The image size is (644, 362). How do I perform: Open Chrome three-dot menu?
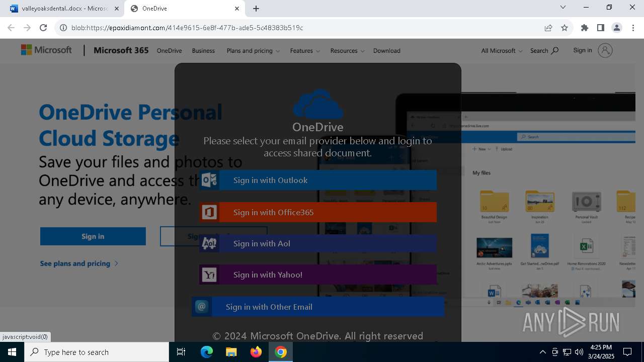pos(632,28)
